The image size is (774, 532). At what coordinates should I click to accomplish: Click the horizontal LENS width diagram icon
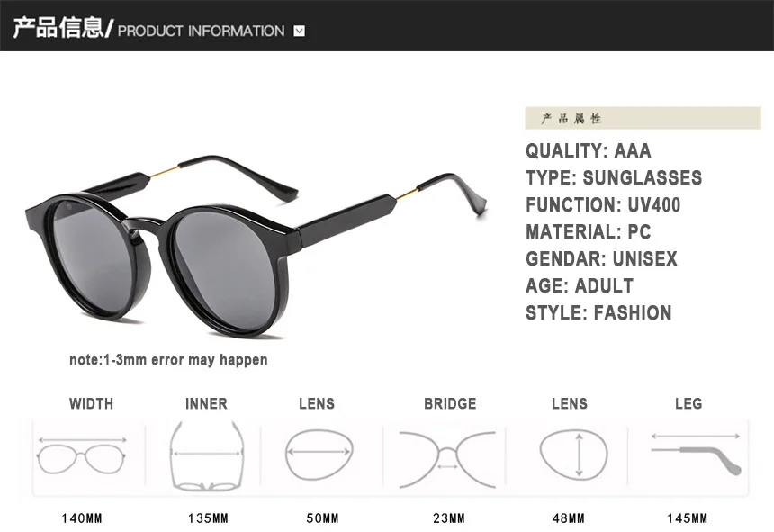point(319,455)
